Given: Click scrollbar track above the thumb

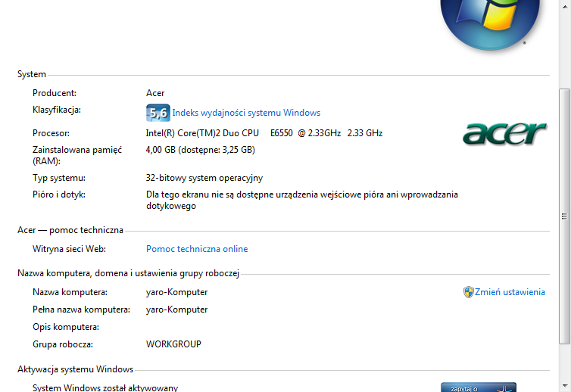Looking at the screenshot, I should (564, 45).
